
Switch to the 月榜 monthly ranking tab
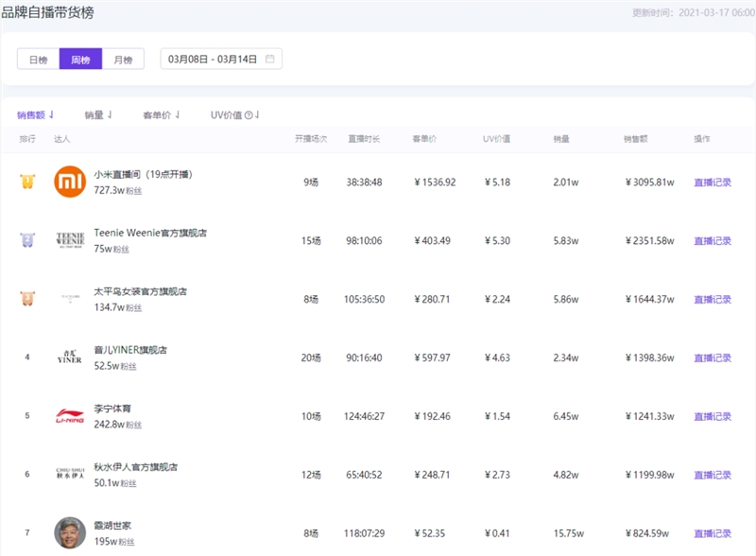pos(123,60)
